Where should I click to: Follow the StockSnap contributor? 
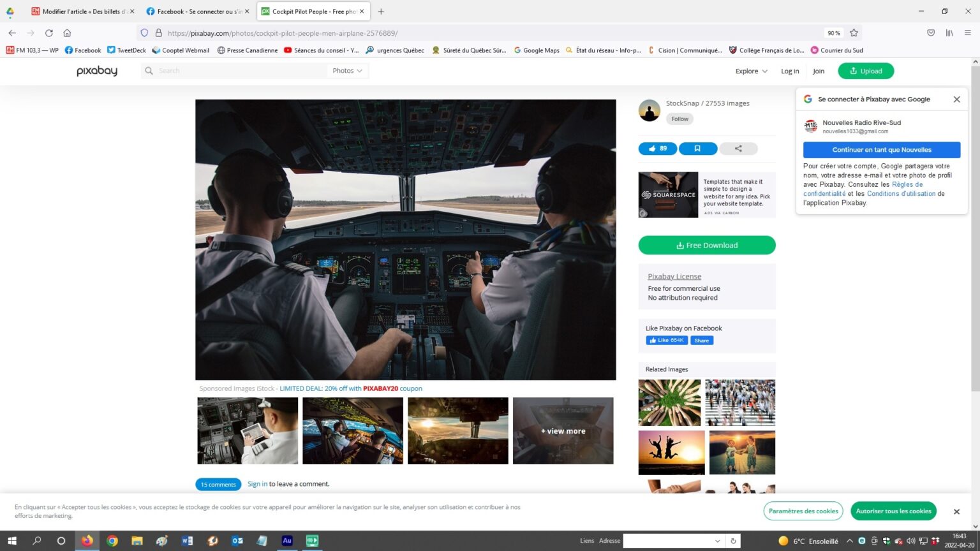(679, 119)
